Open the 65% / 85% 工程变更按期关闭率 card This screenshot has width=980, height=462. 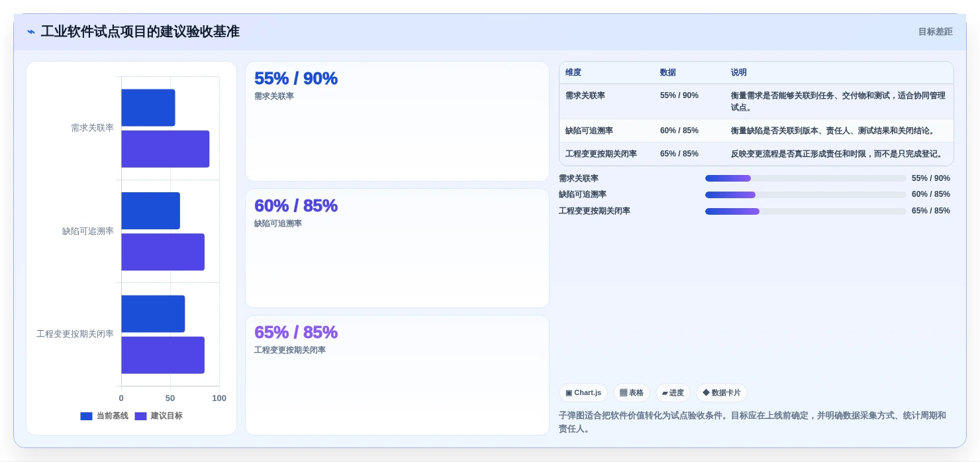pyautogui.click(x=397, y=375)
